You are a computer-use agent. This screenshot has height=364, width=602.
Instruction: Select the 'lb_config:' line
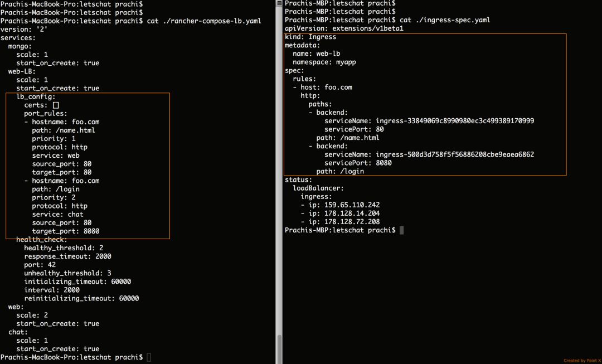pos(36,97)
